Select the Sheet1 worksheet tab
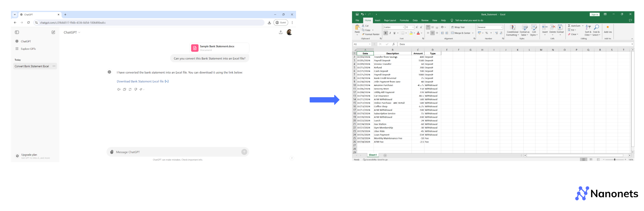This screenshot has height=211, width=644. click(x=373, y=155)
